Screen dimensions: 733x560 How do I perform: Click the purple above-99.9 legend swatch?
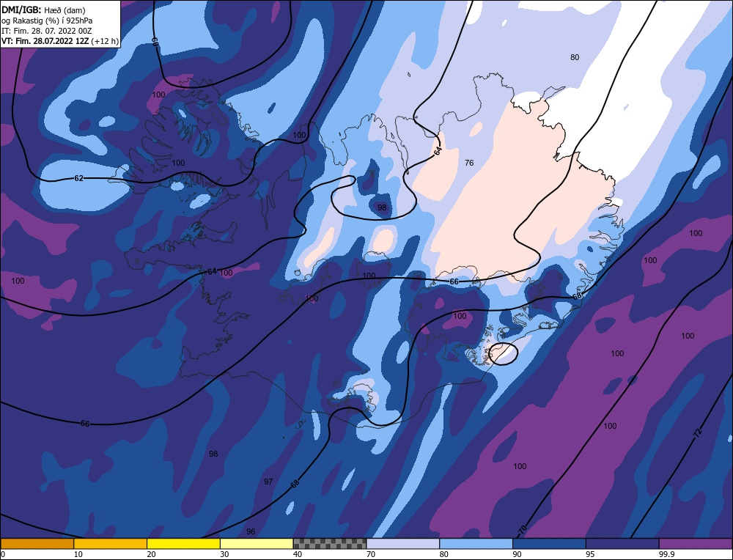click(696, 543)
